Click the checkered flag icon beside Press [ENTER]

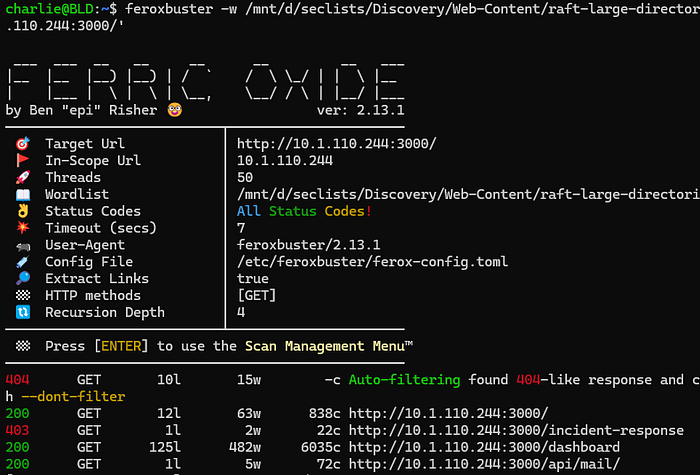(23, 346)
